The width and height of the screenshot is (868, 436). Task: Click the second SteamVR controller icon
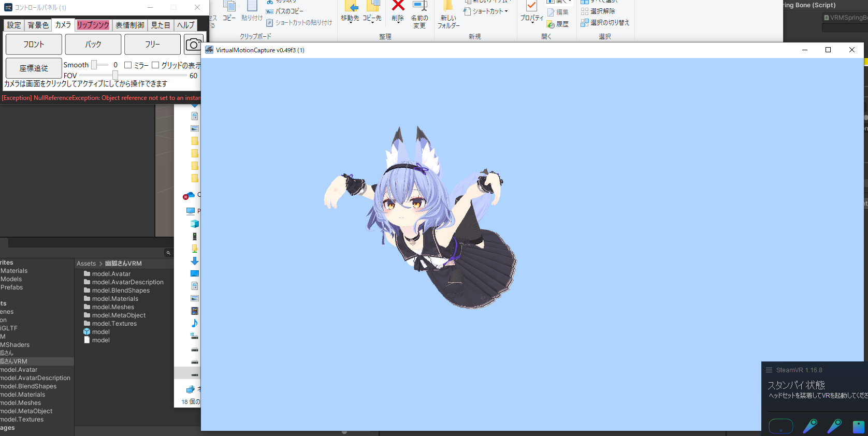(x=834, y=426)
